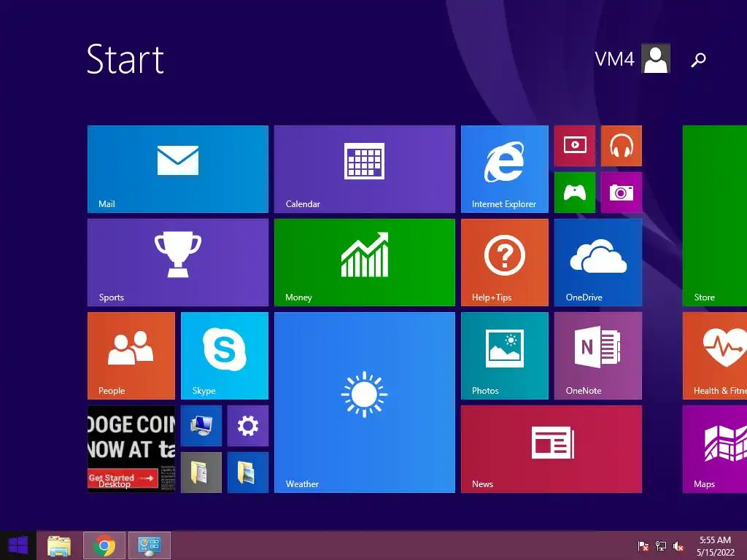Screen dimensions: 747x560
Task: Open the Music headphones tile
Action: [x=622, y=146]
